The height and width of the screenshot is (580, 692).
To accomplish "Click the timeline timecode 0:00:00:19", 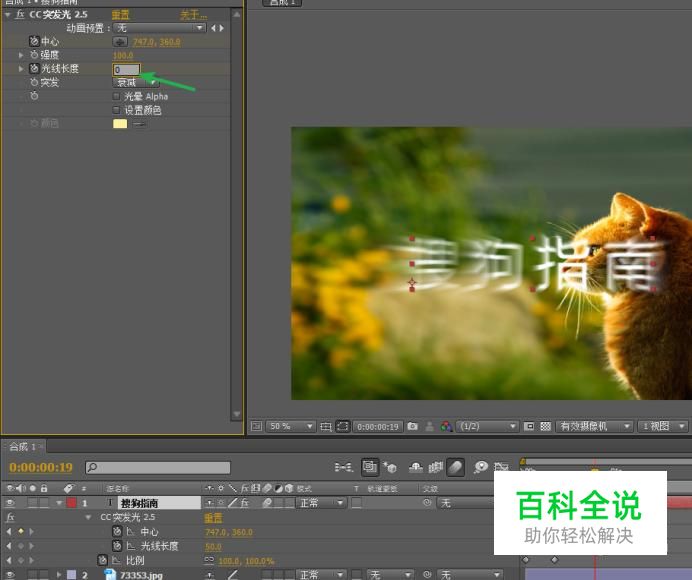I will [x=41, y=467].
